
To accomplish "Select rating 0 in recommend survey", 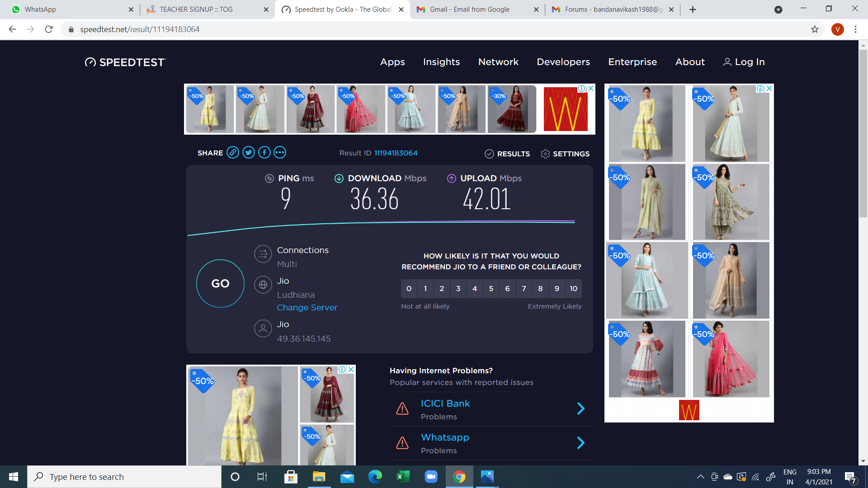I will (x=409, y=289).
